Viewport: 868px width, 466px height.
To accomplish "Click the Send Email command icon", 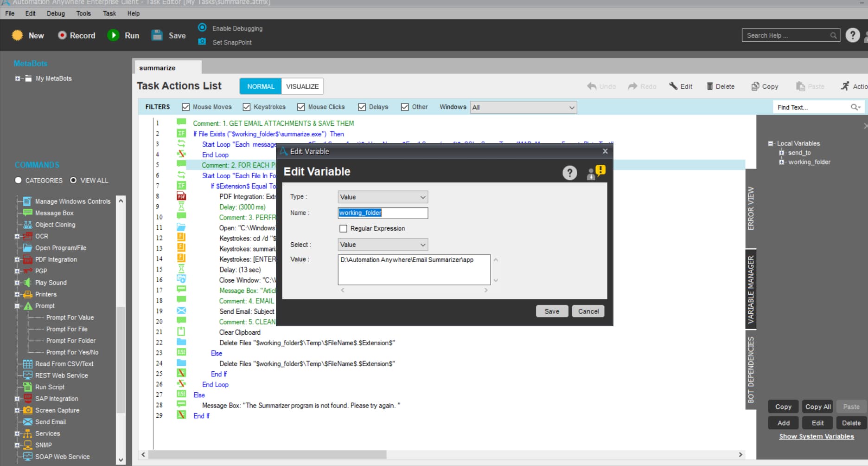I will (28, 422).
